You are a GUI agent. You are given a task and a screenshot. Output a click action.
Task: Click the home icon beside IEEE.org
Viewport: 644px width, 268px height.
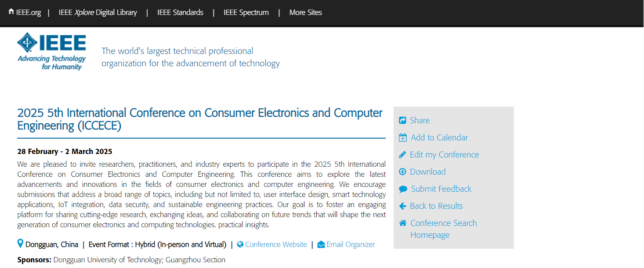[11, 11]
